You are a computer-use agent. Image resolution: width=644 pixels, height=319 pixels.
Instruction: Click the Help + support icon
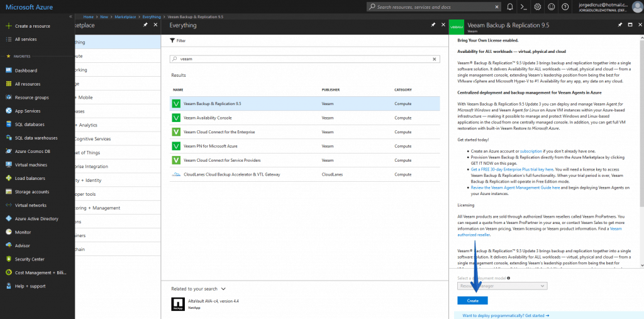(8, 286)
